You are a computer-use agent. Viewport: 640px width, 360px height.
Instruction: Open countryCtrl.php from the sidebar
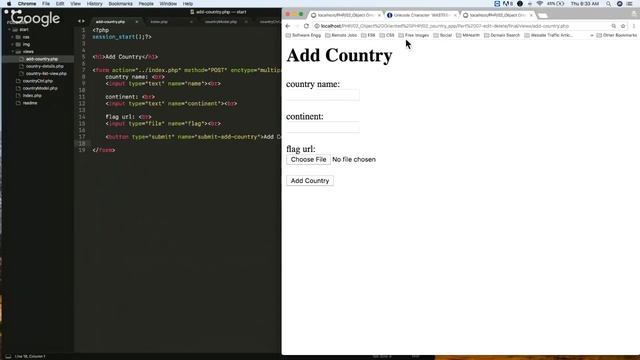click(x=38, y=81)
